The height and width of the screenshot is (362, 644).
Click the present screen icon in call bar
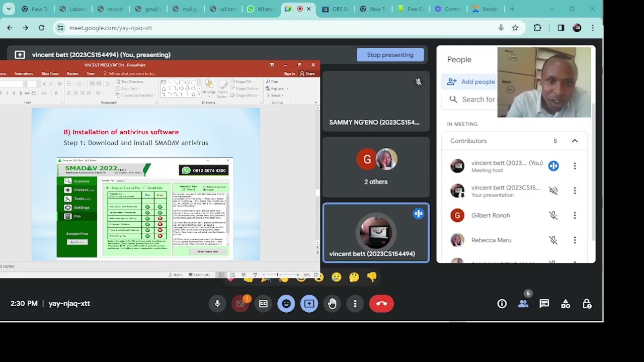tap(309, 304)
